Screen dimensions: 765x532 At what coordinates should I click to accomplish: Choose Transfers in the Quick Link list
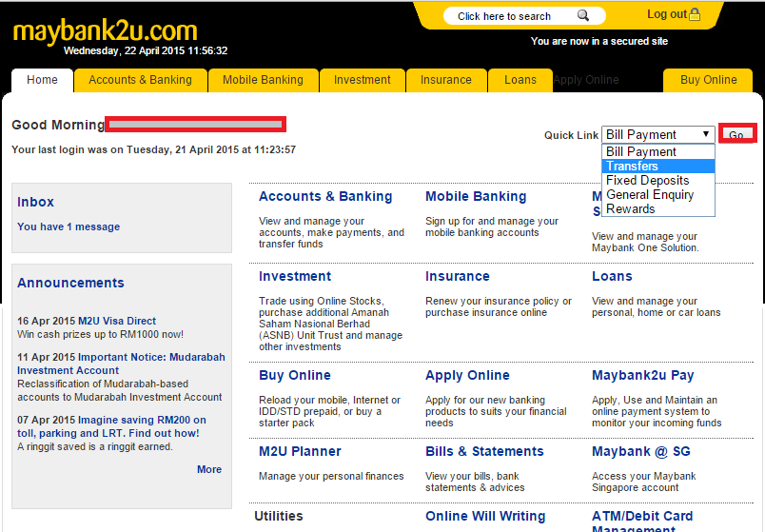[658, 166]
